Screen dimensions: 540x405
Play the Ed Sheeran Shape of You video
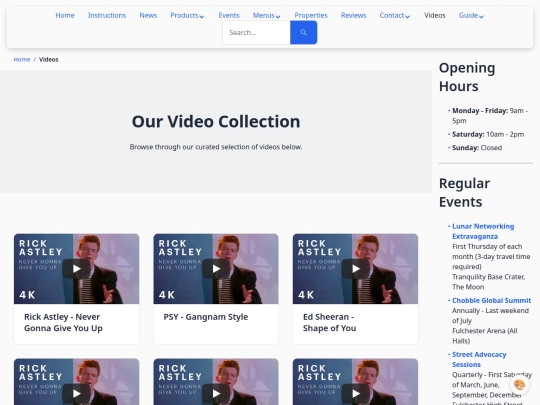point(355,269)
